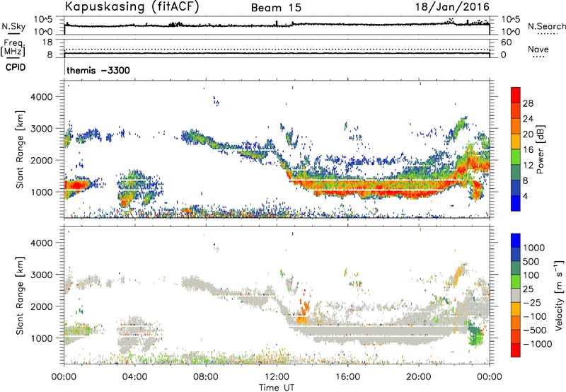Select 'Slant Range [km]' label of velocity panel
The image size is (566, 392).
(20, 296)
